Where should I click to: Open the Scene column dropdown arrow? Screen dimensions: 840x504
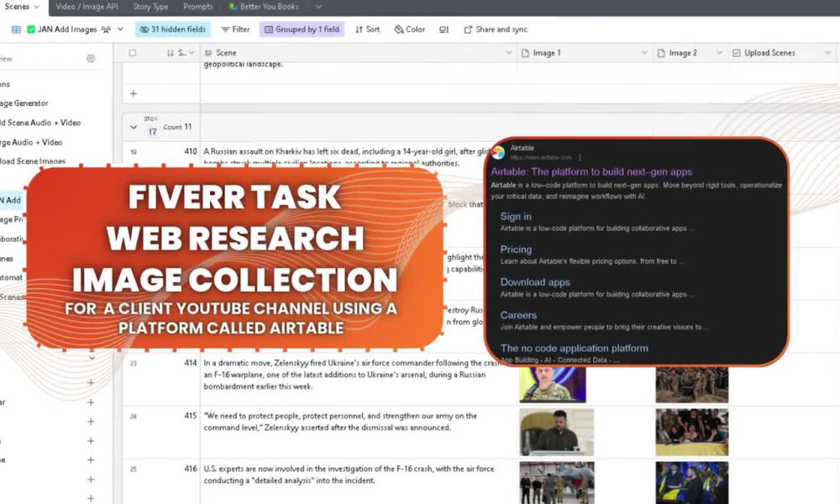coord(508,53)
